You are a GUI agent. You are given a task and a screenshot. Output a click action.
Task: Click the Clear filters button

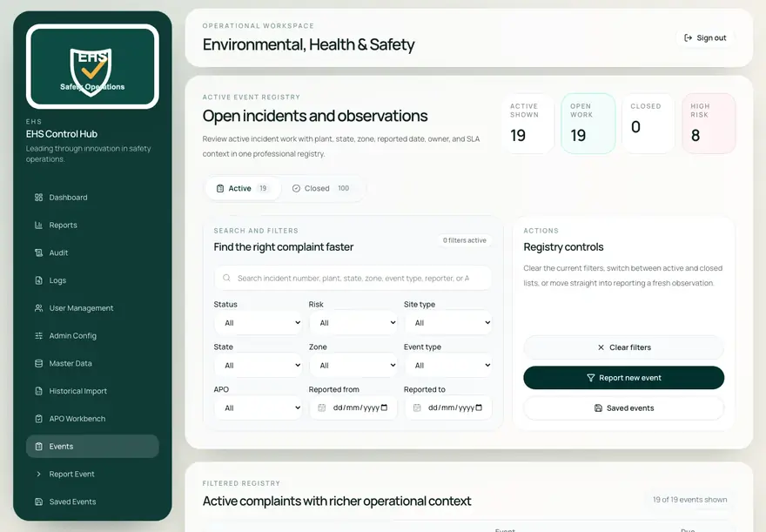click(624, 347)
